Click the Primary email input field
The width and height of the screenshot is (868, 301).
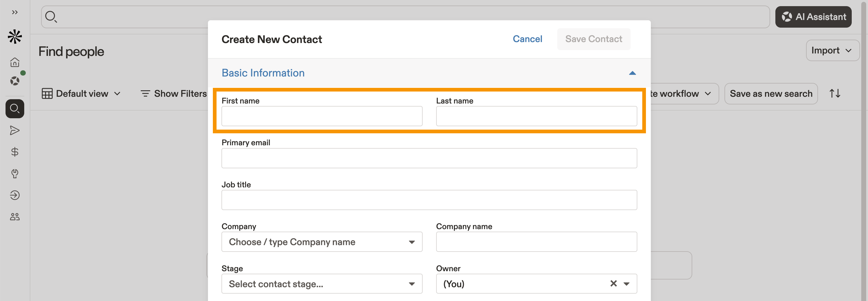[429, 158]
